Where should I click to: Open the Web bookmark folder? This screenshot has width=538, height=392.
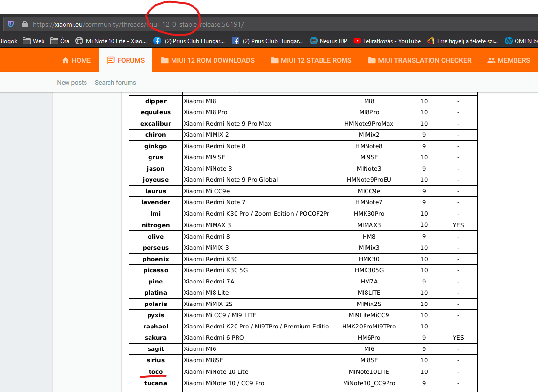point(34,41)
